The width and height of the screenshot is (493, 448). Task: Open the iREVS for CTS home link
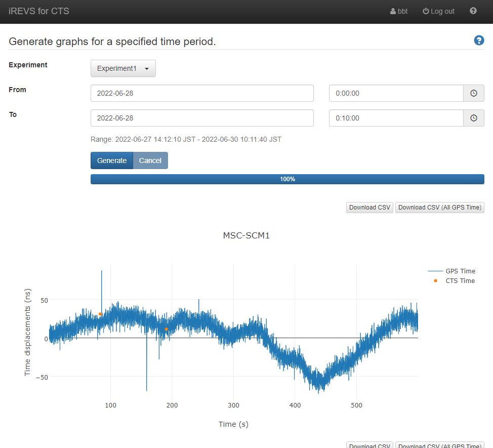[x=39, y=11]
